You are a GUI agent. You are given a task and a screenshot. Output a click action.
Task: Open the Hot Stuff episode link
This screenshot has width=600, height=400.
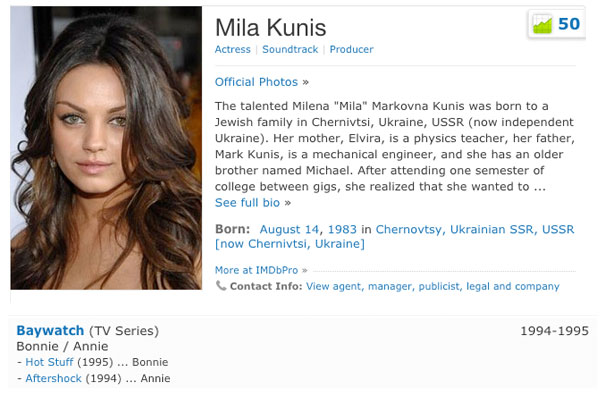[49, 362]
